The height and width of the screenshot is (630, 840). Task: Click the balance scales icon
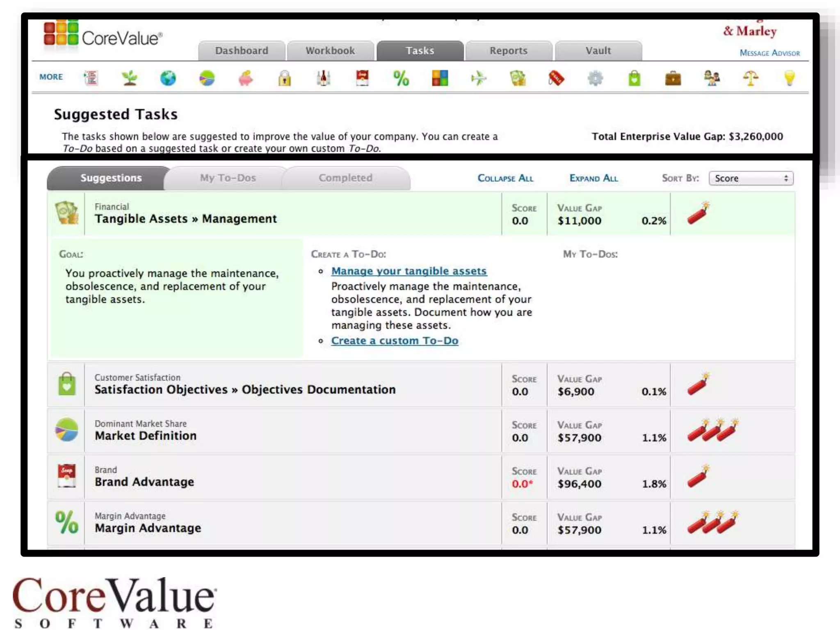(751, 78)
